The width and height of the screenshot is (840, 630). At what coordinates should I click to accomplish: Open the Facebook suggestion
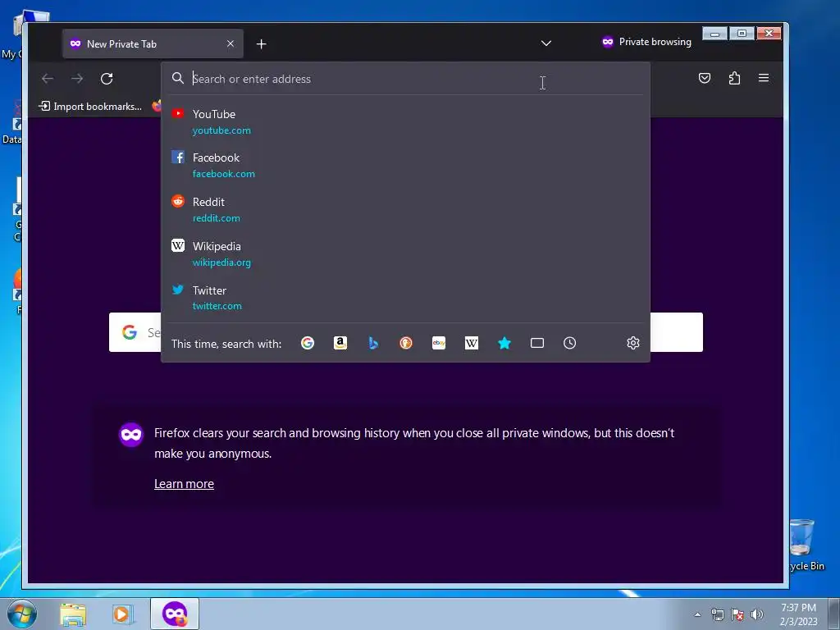(x=405, y=166)
